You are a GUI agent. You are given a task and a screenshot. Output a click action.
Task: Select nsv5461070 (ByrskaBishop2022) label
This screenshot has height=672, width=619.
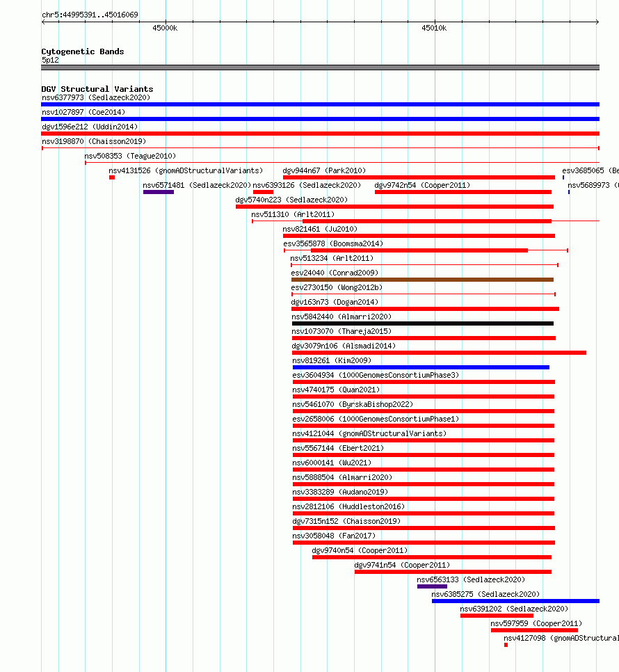pyautogui.click(x=353, y=403)
